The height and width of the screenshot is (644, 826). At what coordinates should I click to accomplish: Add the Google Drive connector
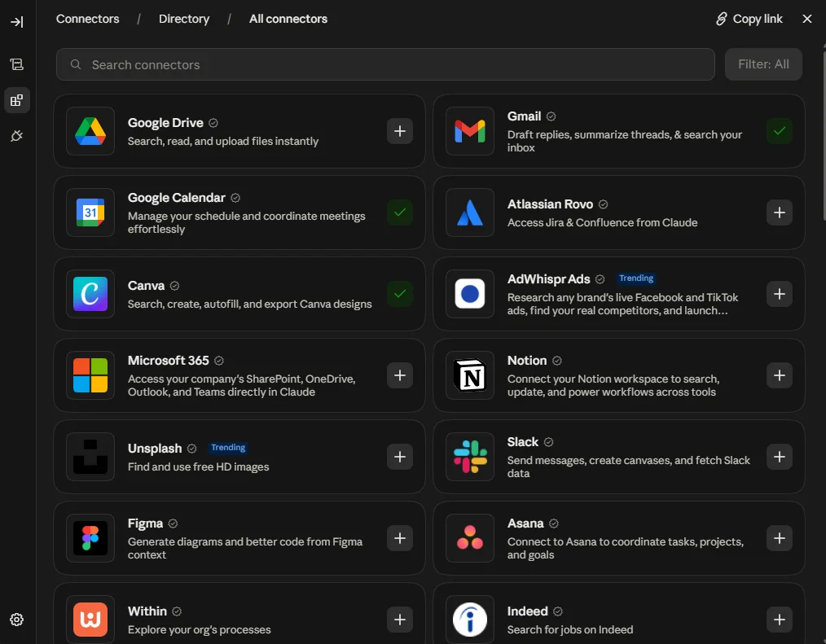coord(400,131)
